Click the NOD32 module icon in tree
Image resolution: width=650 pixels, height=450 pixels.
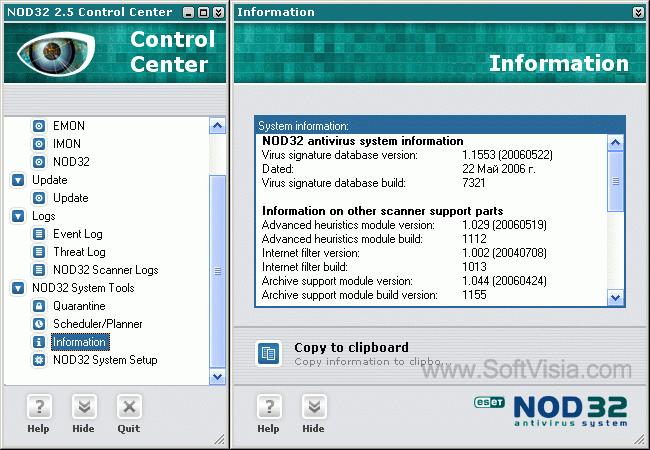click(x=39, y=162)
